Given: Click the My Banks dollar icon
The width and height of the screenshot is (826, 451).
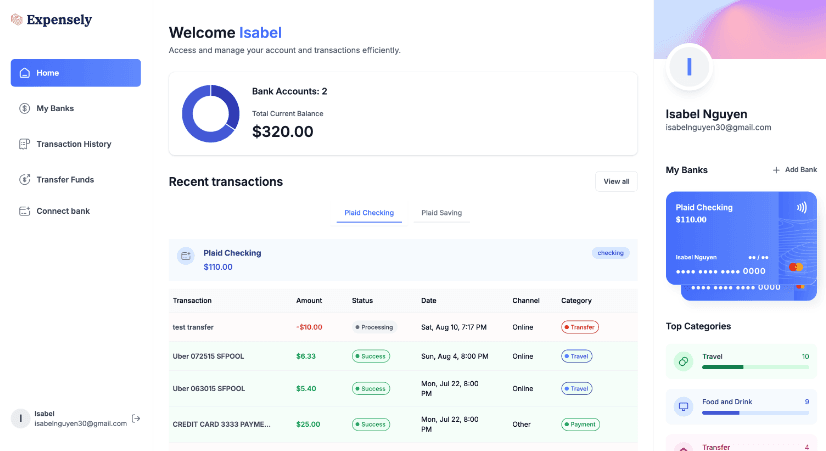Looking at the screenshot, I should pos(24,109).
